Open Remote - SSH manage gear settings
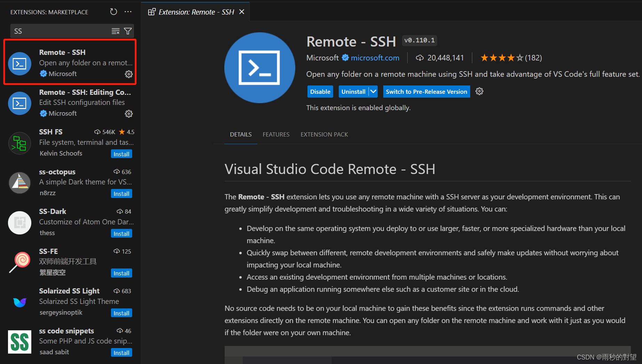 [x=129, y=74]
